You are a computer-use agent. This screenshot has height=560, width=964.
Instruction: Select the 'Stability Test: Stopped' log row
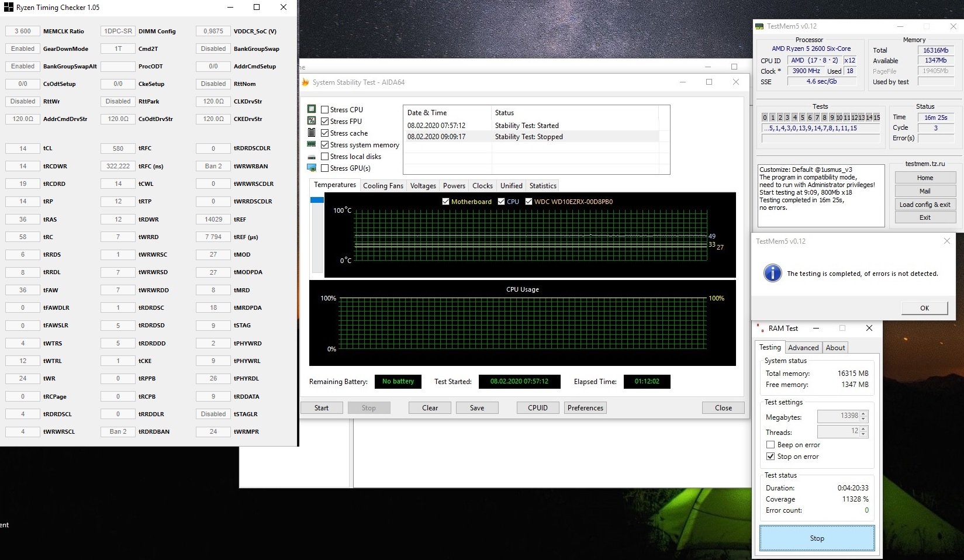(531, 137)
